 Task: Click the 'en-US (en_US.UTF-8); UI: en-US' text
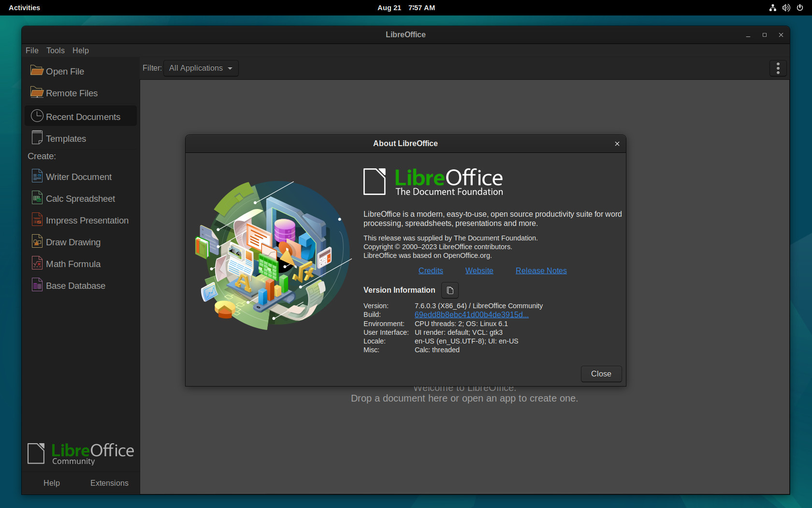[466, 341]
